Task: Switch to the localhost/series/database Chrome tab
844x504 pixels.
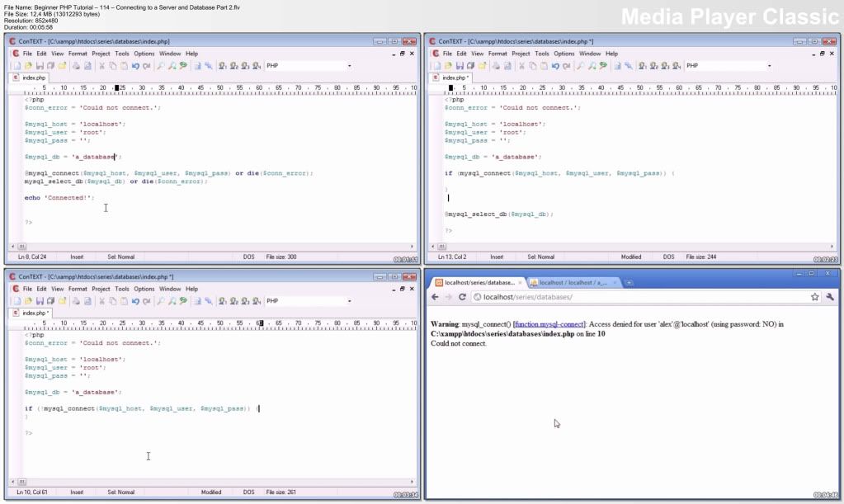Action: point(478,282)
